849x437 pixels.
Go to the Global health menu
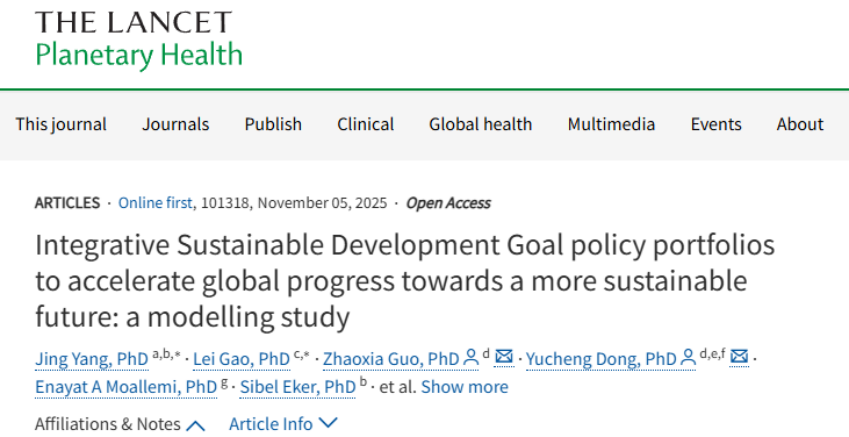click(480, 124)
